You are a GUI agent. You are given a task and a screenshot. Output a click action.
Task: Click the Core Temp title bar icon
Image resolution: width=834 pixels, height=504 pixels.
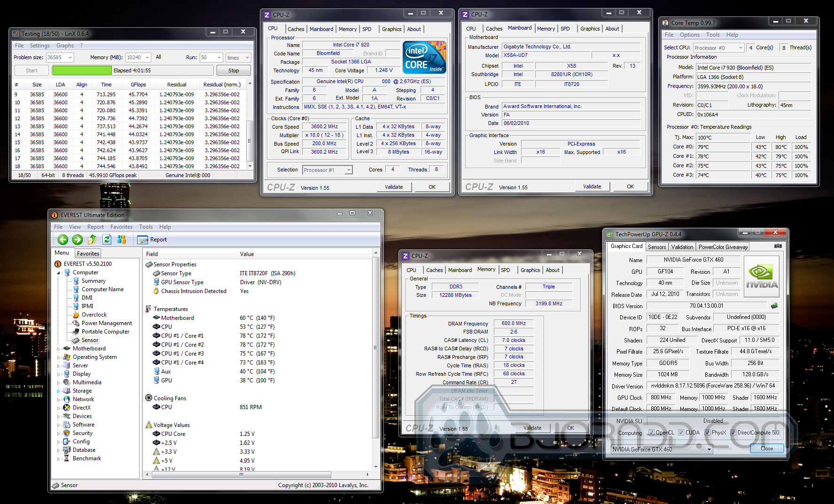[665, 23]
